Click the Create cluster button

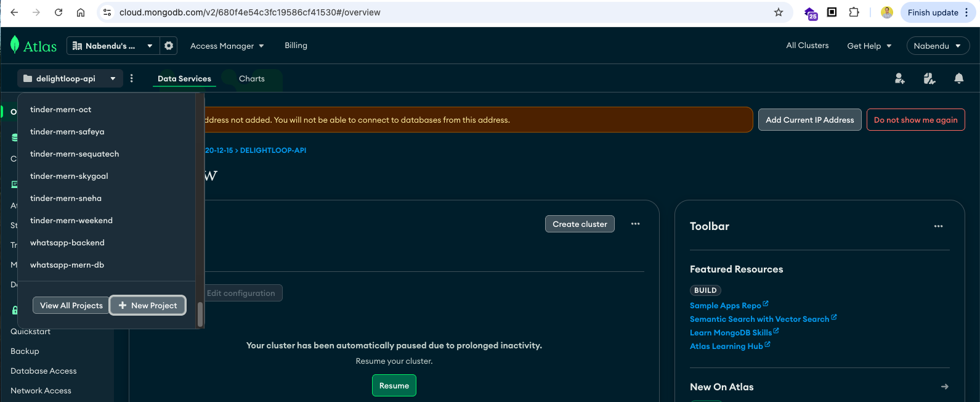[580, 224]
